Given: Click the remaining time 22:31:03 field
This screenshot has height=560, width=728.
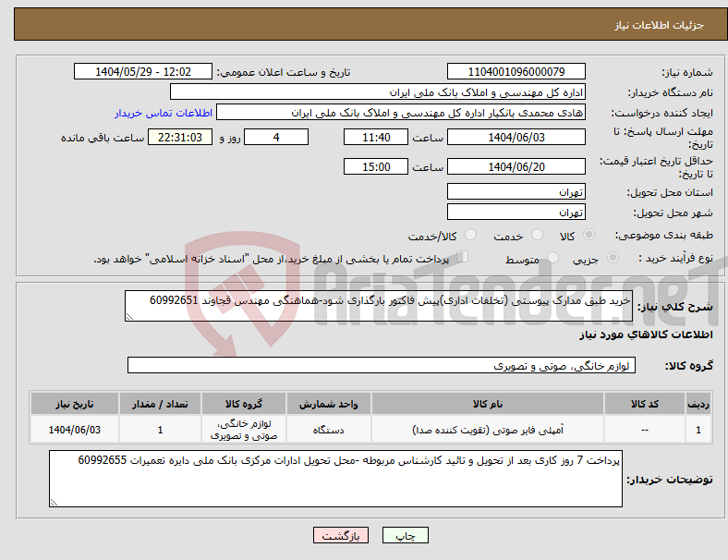Looking at the screenshot, I should point(180,137).
